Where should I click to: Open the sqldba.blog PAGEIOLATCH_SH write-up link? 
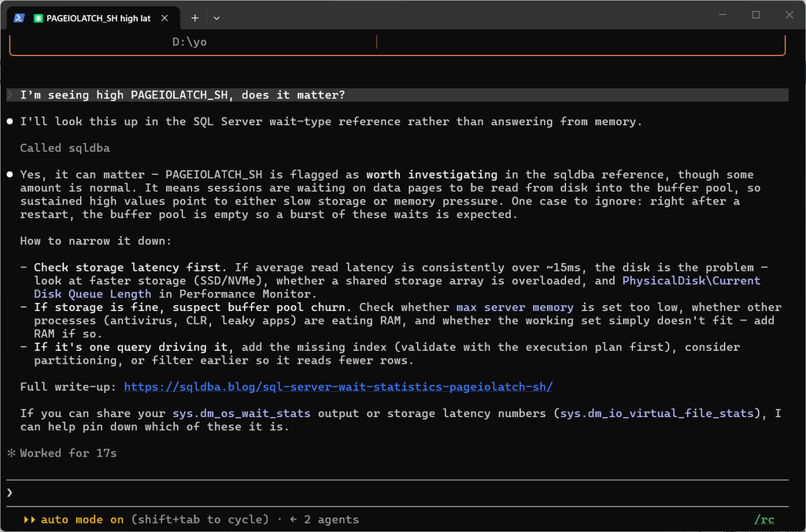(338, 386)
